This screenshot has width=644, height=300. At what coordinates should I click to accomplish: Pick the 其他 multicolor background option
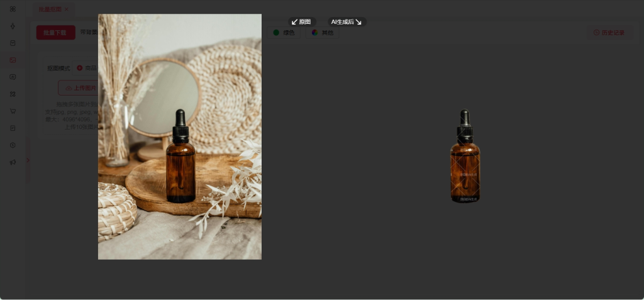(x=323, y=33)
